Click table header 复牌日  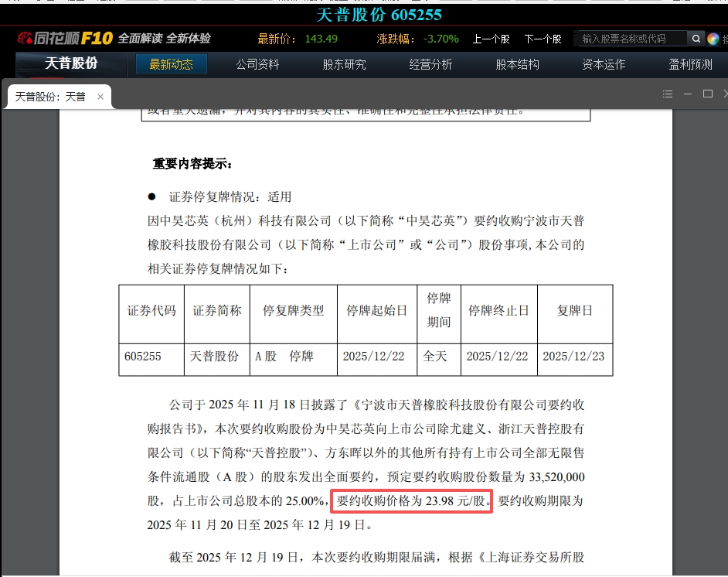[575, 310]
